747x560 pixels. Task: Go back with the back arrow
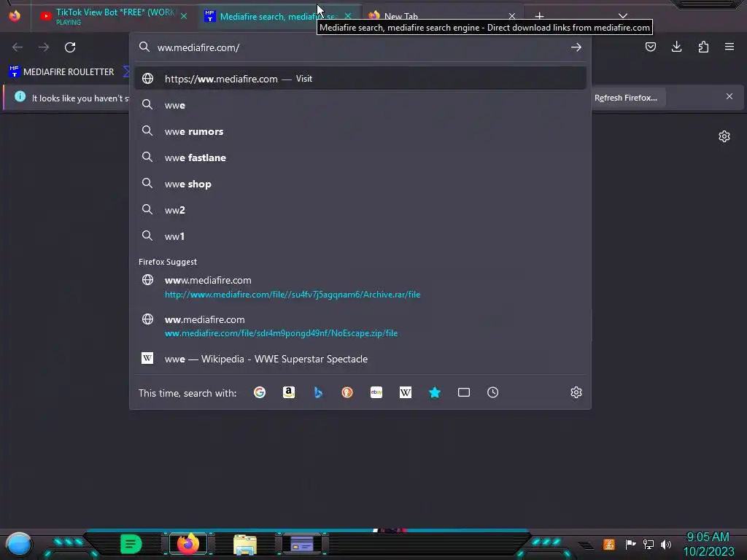tap(18, 47)
